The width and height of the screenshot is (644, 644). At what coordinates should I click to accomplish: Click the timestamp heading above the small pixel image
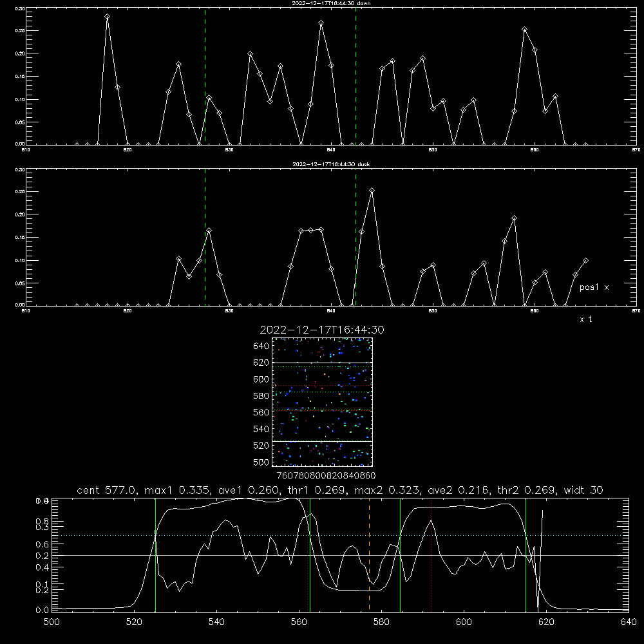322,330
